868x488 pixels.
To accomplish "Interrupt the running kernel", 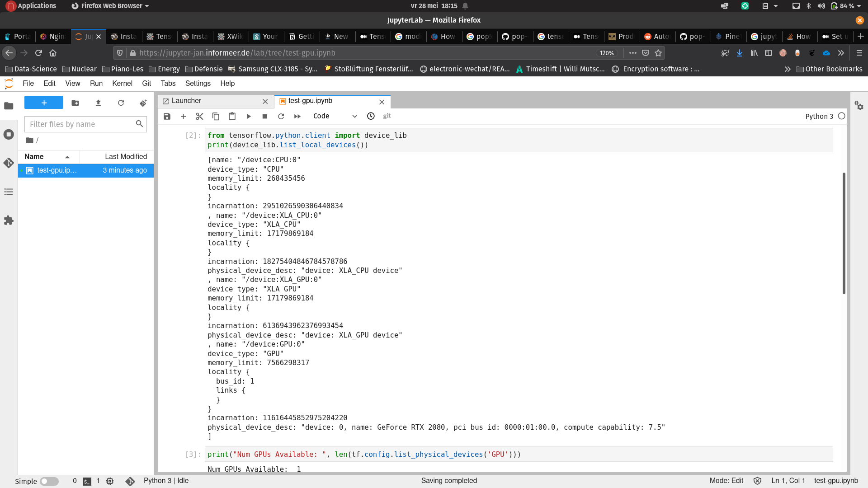I will click(264, 116).
